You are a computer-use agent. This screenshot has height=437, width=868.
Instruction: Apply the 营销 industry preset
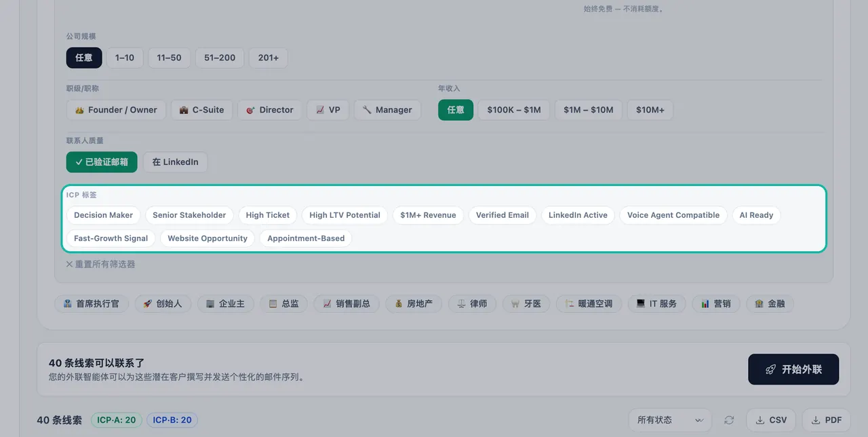pos(716,304)
